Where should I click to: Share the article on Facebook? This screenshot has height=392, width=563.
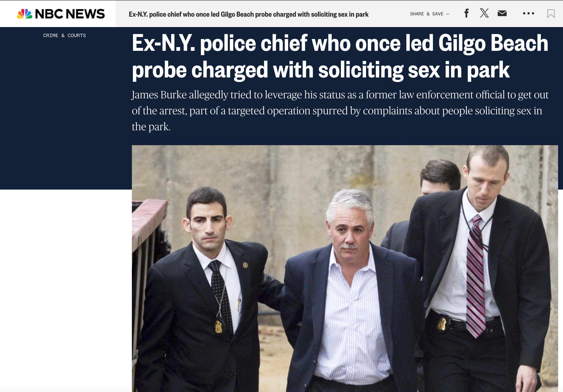(x=466, y=13)
